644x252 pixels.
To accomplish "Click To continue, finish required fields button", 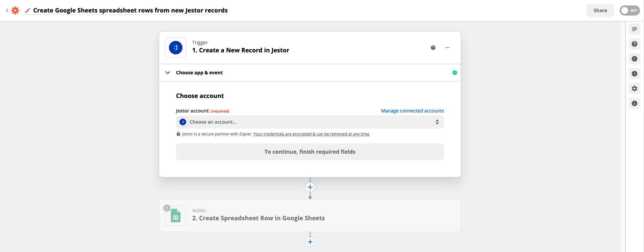I will click(310, 152).
